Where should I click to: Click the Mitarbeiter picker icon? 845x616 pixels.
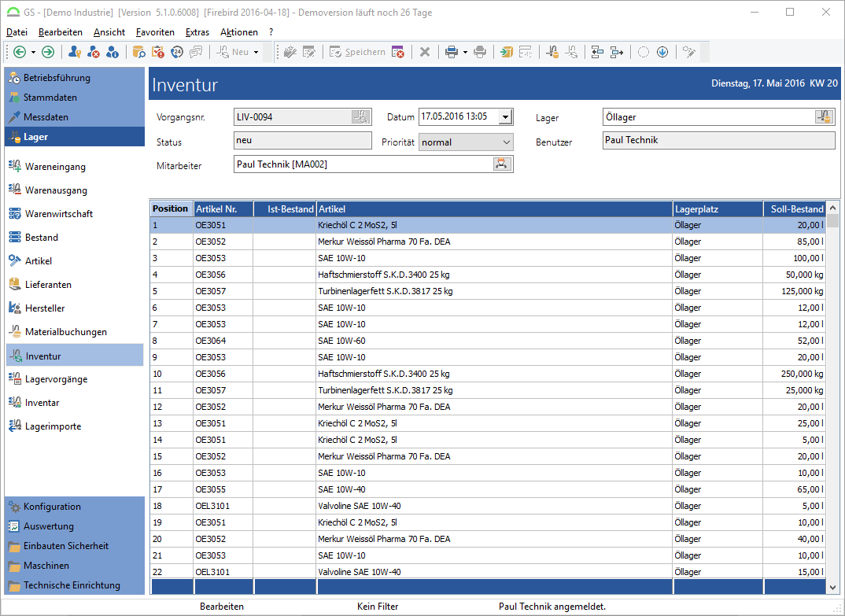(502, 164)
